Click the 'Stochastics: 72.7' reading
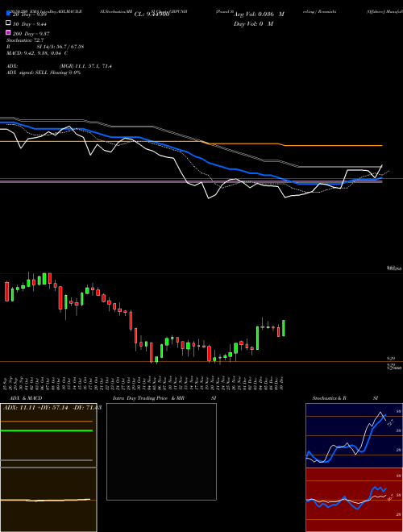This screenshot has width=403, height=532. coord(25,40)
